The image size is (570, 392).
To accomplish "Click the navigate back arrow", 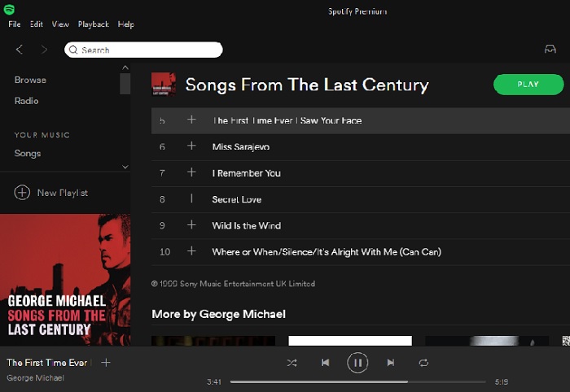I will click(20, 50).
